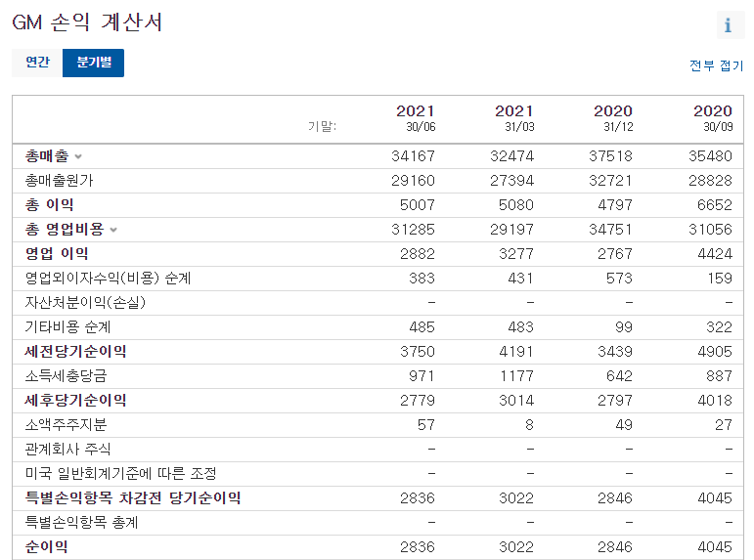This screenshot has height=560, width=754.
Task: Click total revenue value 37518
Action: pos(610,156)
